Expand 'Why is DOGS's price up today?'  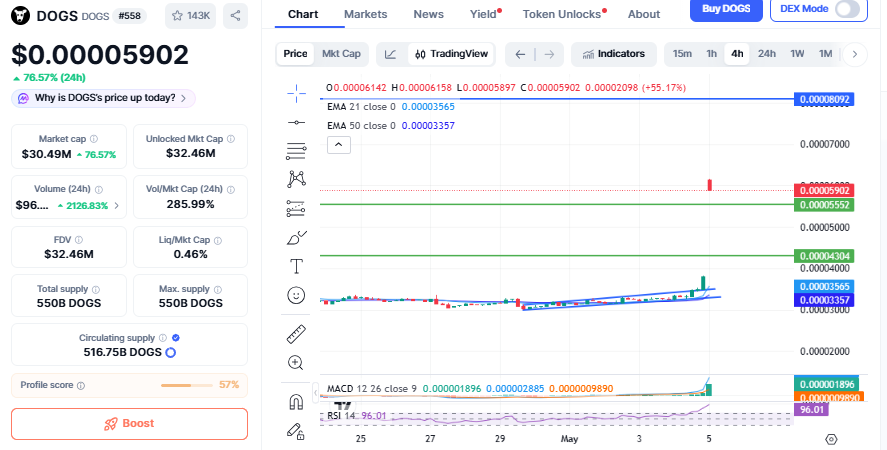pyautogui.click(x=104, y=98)
